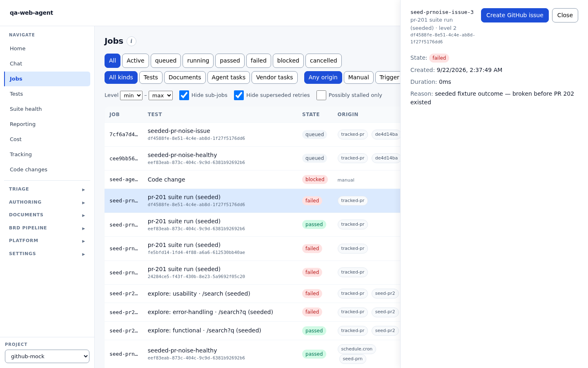Filter jobs by cancelled state
The width and height of the screenshot is (588, 368).
(x=323, y=61)
